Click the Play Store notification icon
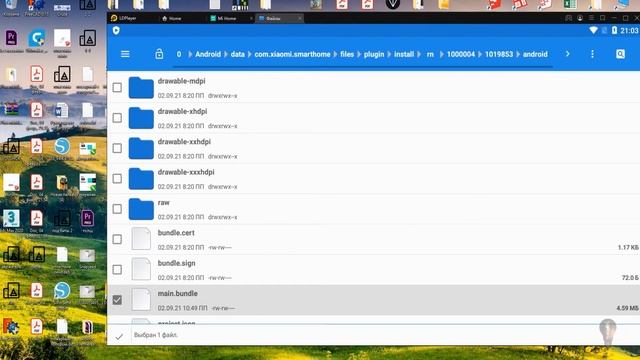 (x=116, y=30)
